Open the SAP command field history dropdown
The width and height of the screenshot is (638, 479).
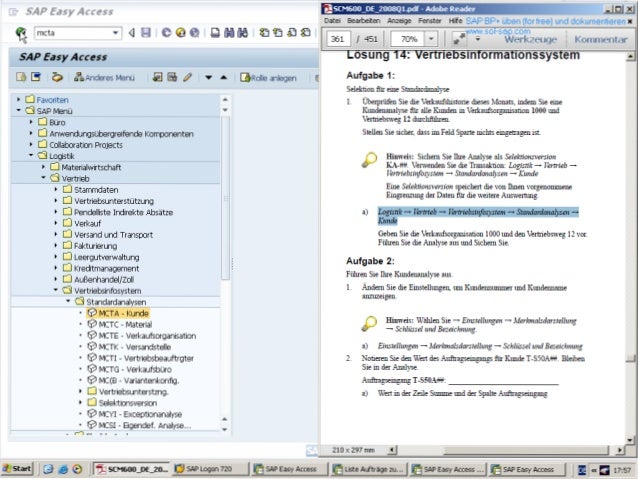tap(116, 33)
